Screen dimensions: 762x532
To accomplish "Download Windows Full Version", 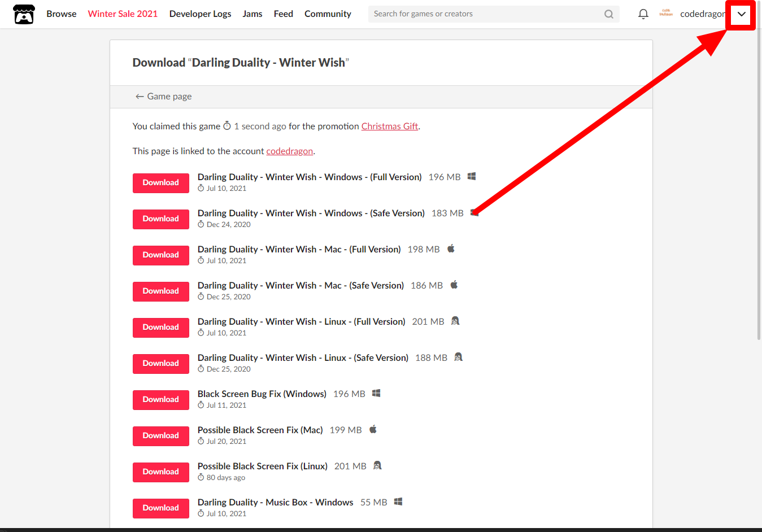I will pyautogui.click(x=161, y=183).
